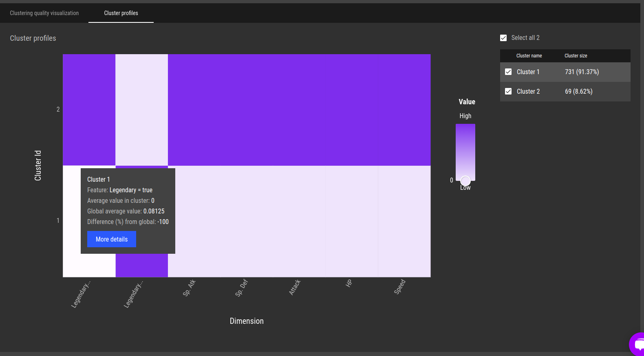Click the High legend label
The height and width of the screenshot is (356, 644).
[465, 116]
